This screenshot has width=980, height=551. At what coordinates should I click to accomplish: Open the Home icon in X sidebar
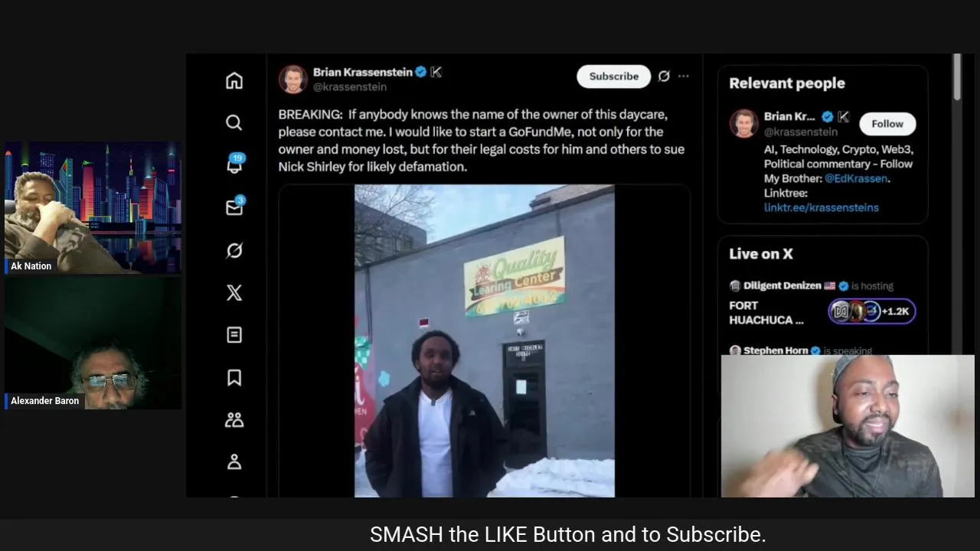coord(234,80)
